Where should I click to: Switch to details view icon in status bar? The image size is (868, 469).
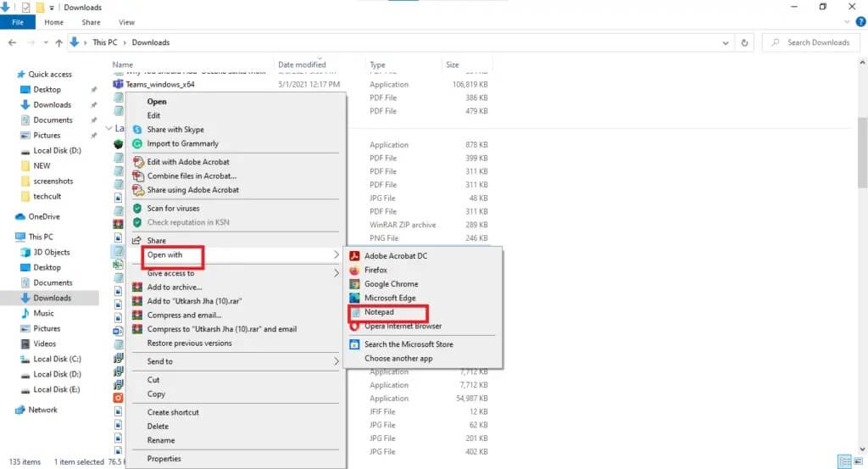(845, 461)
